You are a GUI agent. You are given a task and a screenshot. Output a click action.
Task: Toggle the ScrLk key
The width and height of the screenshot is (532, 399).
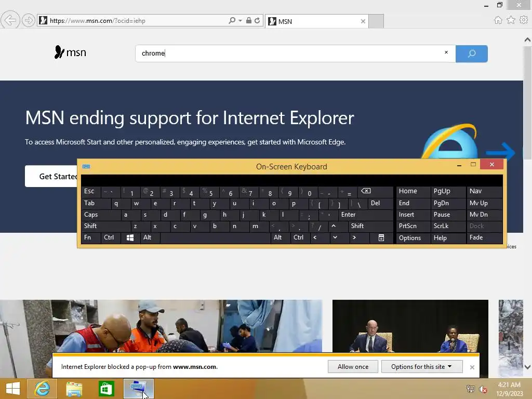pyautogui.click(x=448, y=226)
